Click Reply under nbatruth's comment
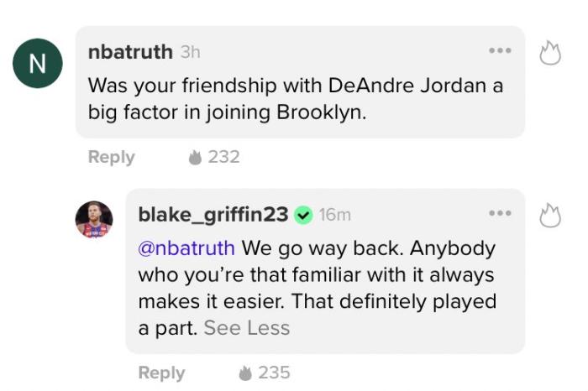Screen dimensions: 588x391 click(x=111, y=157)
